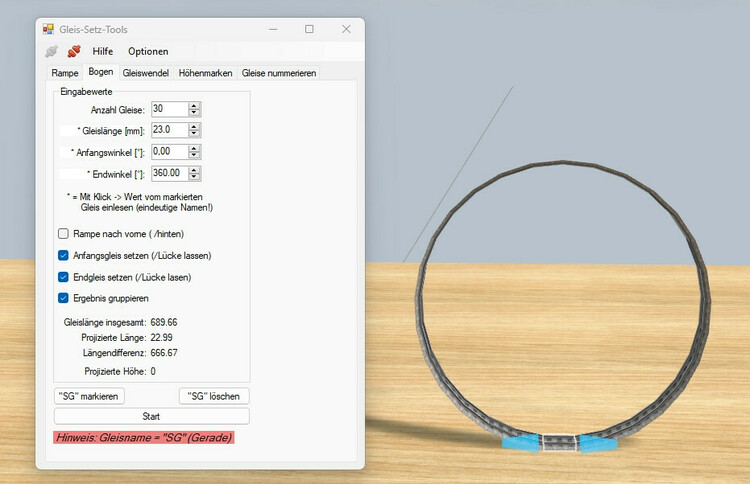Decrease Gleislänge with down arrow
750x484 pixels.
(194, 133)
